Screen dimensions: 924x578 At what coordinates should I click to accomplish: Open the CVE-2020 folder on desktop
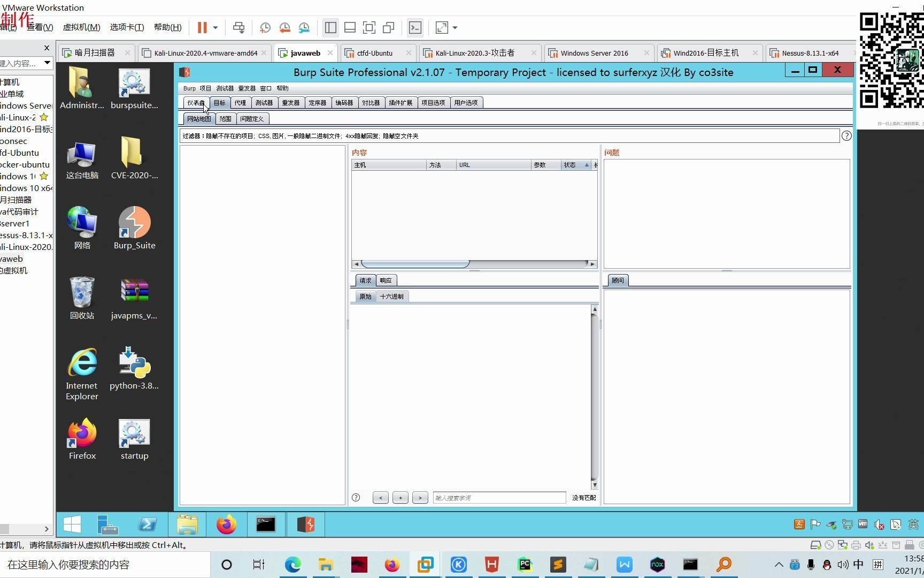134,158
